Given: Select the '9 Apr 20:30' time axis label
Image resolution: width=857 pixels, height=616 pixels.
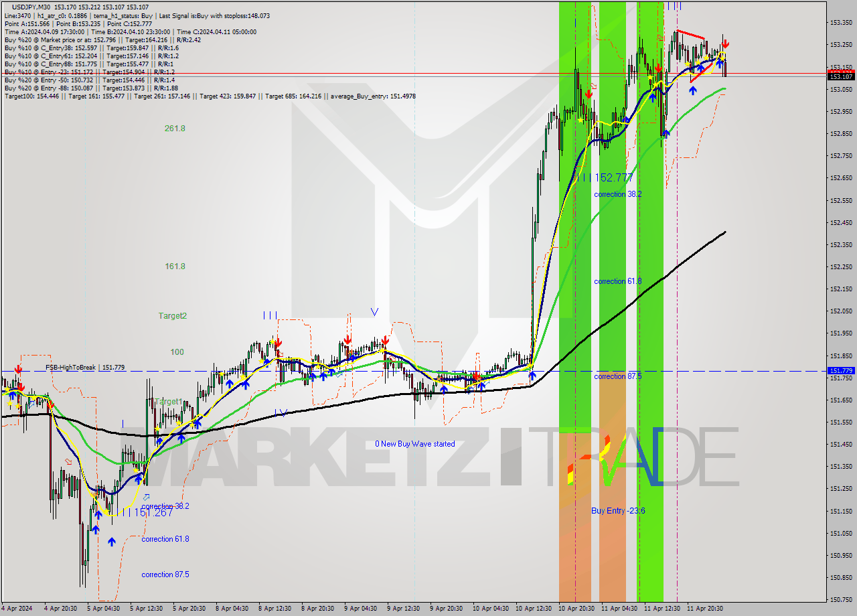Looking at the screenshot, I should click(446, 609).
